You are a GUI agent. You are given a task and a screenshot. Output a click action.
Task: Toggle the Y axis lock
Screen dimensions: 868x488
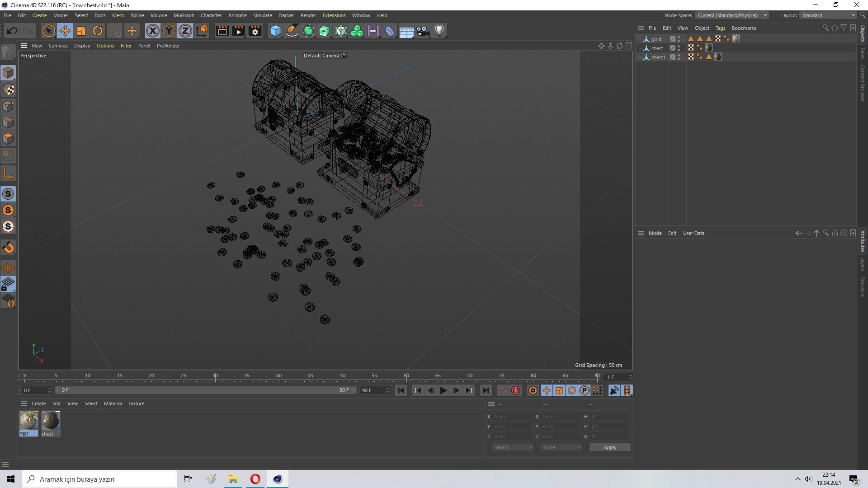pos(169,31)
